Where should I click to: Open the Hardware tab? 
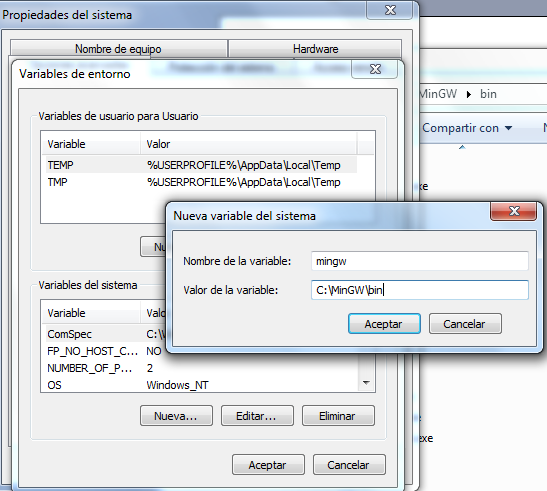pos(315,49)
